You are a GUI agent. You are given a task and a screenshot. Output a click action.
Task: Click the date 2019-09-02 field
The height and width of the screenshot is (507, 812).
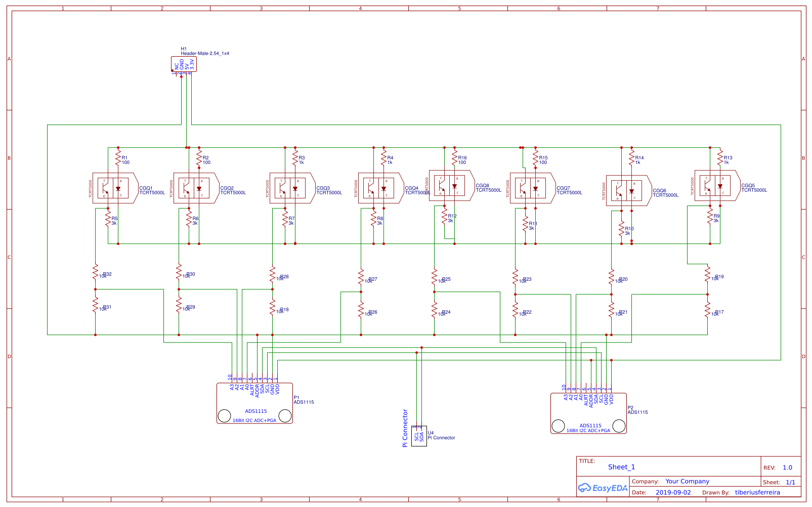tap(673, 491)
